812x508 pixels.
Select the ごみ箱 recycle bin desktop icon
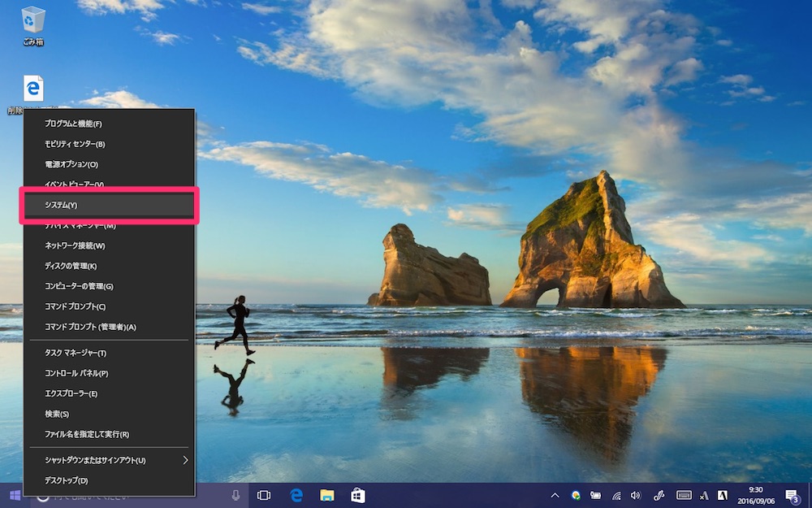(33, 26)
